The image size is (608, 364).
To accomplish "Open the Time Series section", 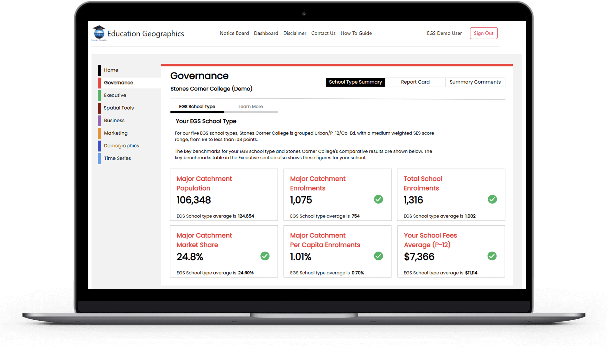I will click(117, 158).
